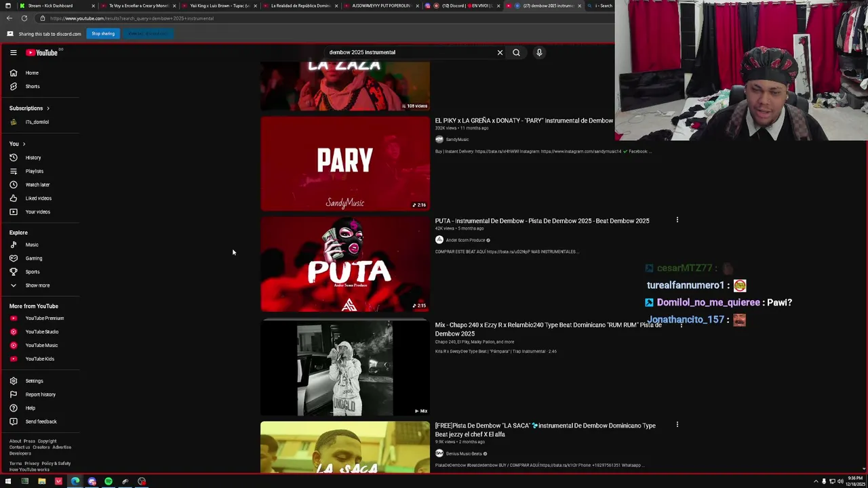Open the Windows Start menu
The height and width of the screenshot is (488, 868).
[x=8, y=481]
